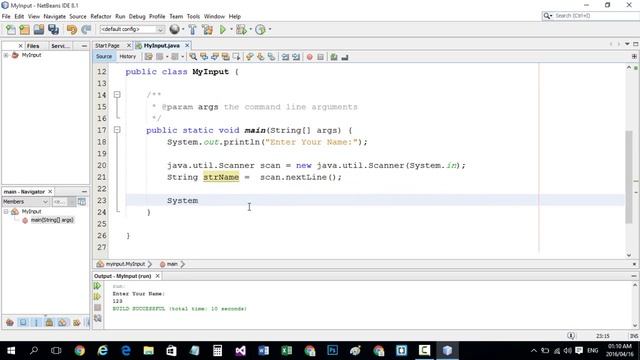Click the red Start Macro Recording icon
Screen dimensions: 640x360
(x=309, y=57)
